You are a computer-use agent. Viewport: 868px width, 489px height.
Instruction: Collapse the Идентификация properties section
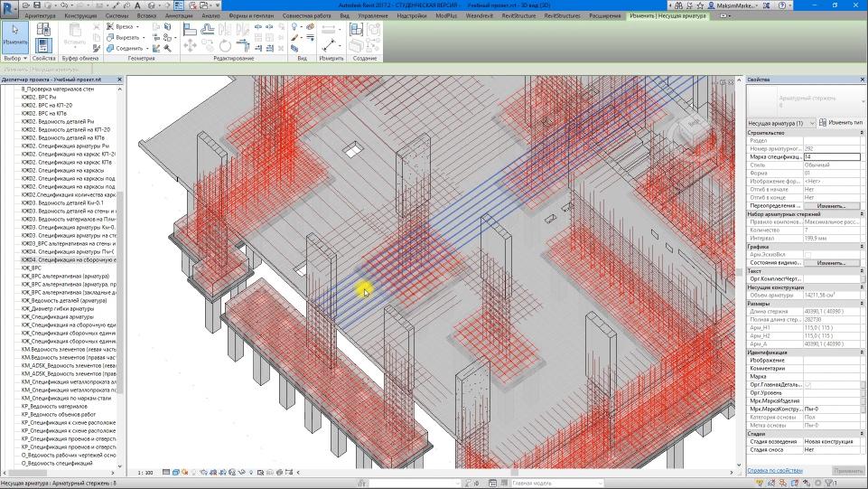tap(862, 353)
